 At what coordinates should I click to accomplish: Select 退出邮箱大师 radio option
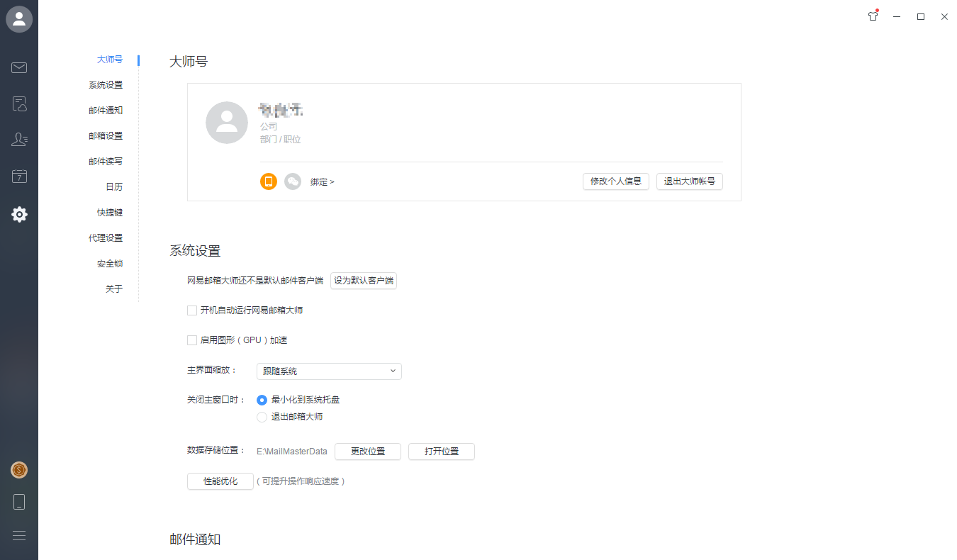262,417
